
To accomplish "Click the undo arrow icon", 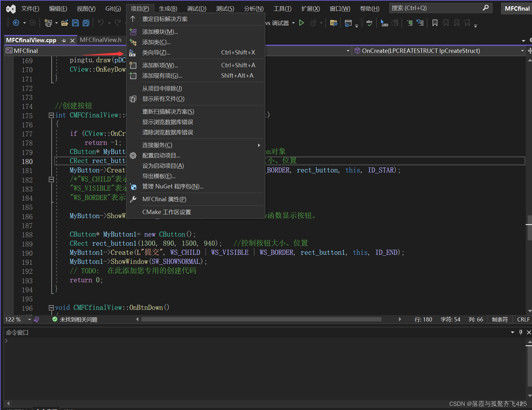I will pyautogui.click(x=100, y=23).
